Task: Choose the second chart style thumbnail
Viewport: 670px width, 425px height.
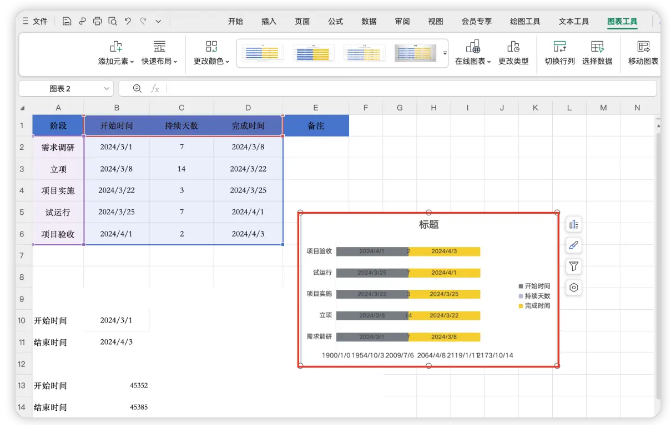Action: point(313,53)
